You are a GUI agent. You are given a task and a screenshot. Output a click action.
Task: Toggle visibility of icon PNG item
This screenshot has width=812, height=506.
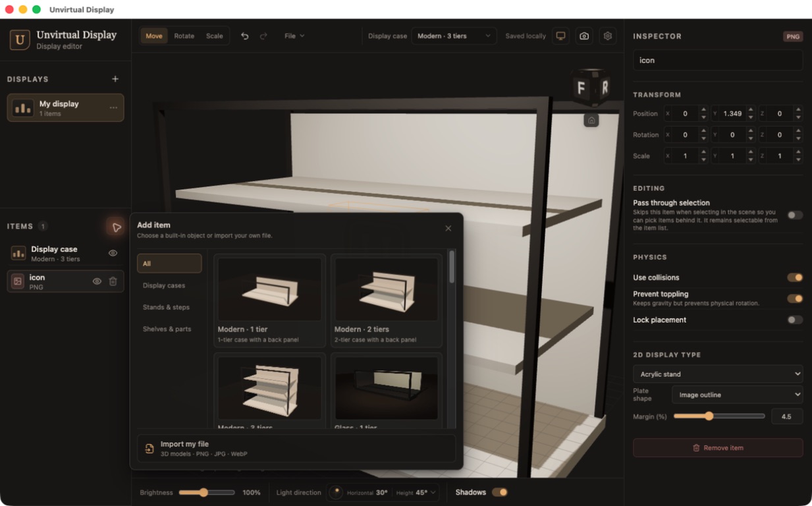(97, 281)
